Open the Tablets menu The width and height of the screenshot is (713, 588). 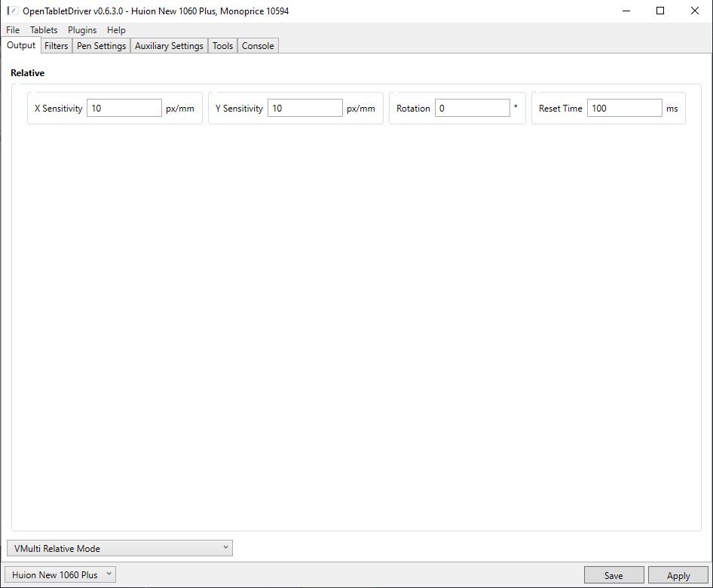pyautogui.click(x=43, y=30)
